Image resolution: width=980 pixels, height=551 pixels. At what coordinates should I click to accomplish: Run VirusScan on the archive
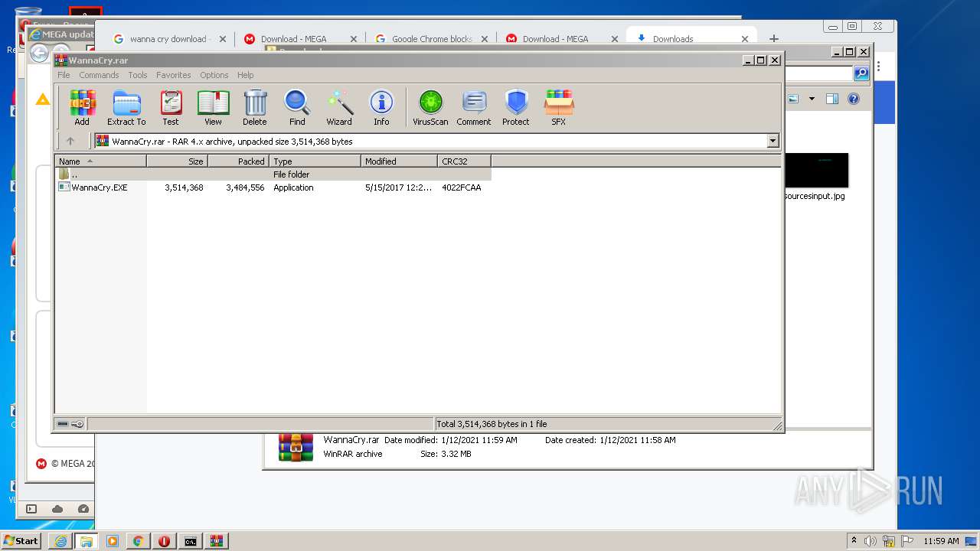coord(430,108)
